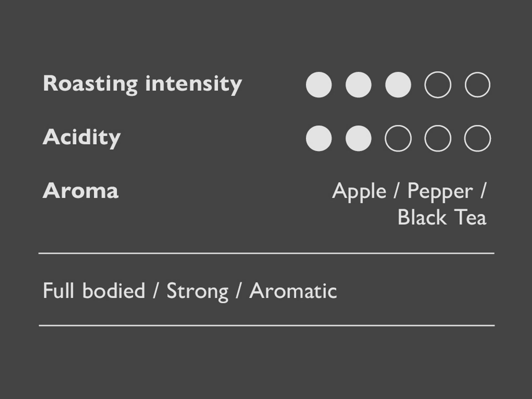The height and width of the screenshot is (399, 532).
Task: Select the fifth empty Roasting intensity circle
Action: tap(477, 85)
